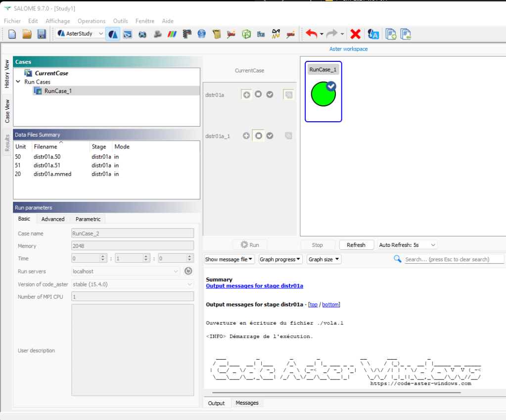Open the Show message file dropdown
506x420 pixels.
230,259
